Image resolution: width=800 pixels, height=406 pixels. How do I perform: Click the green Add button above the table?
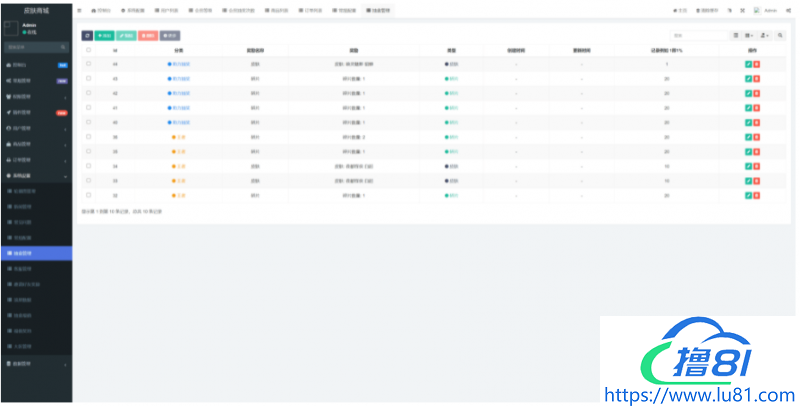pos(104,35)
